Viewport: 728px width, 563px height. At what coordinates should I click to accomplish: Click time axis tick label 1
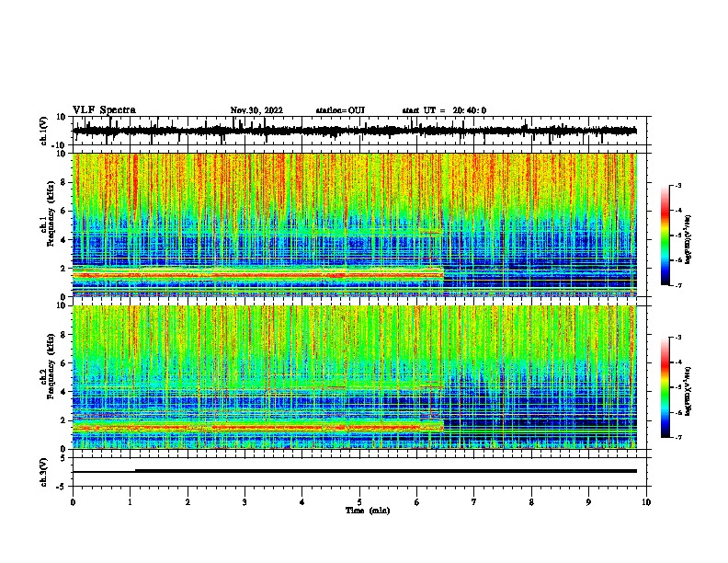tap(130, 502)
